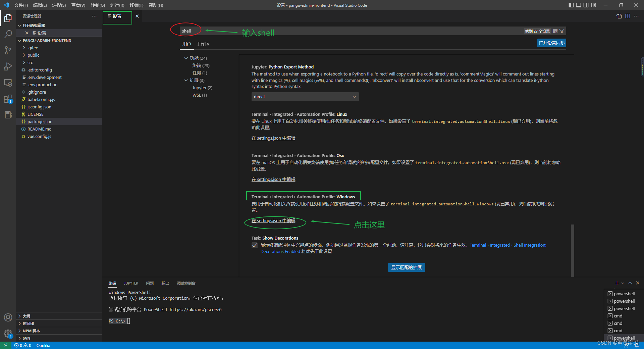Image resolution: width=644 pixels, height=349 pixels.
Task: Toggle bottom panel layout icon
Action: pyautogui.click(x=579, y=5)
